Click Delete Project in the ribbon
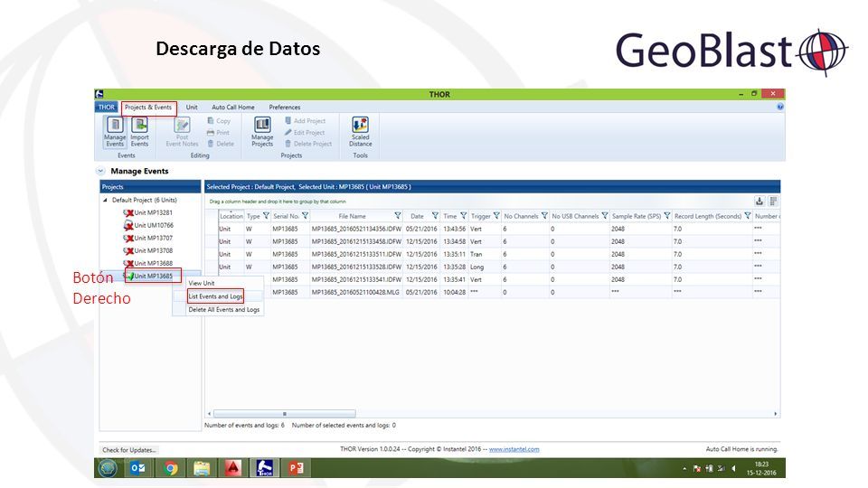868x488 pixels. coord(308,144)
